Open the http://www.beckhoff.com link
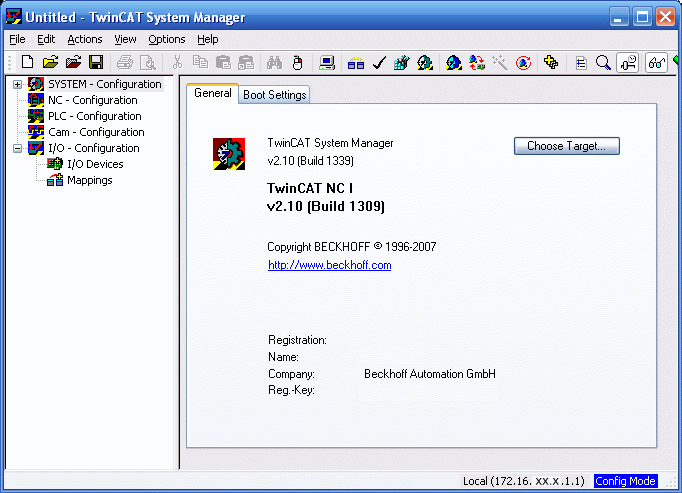Image resolution: width=682 pixels, height=493 pixels. (x=330, y=265)
